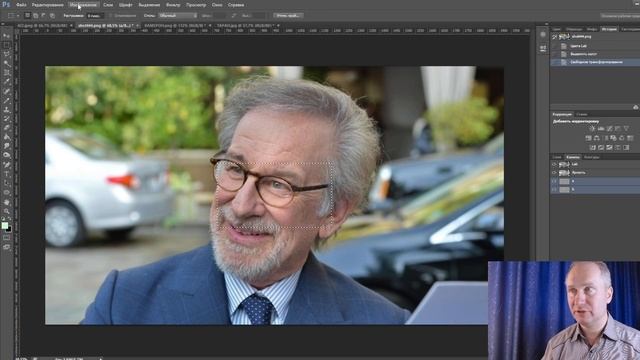Select the Move tool
Image resolution: width=640 pixels, height=360 pixels.
point(7,36)
